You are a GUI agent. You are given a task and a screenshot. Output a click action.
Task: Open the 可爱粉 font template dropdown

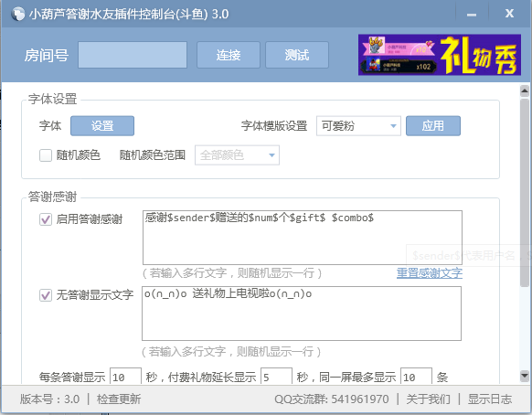tap(358, 126)
